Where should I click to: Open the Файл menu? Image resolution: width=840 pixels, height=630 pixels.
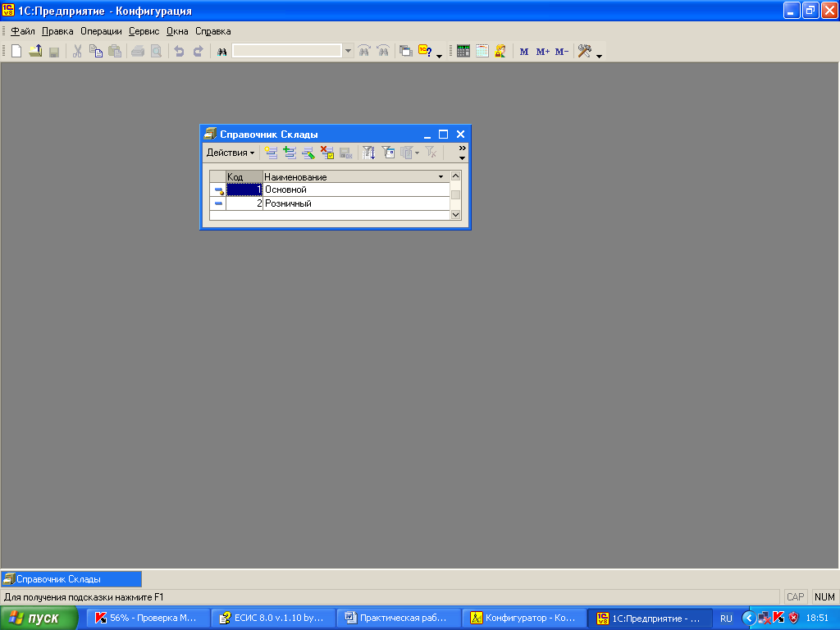point(22,31)
